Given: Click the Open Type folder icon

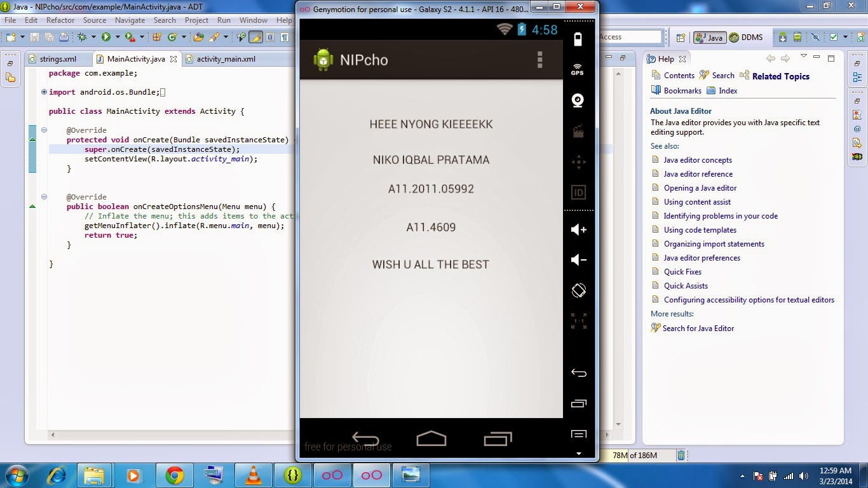Looking at the screenshot, I should 198,37.
